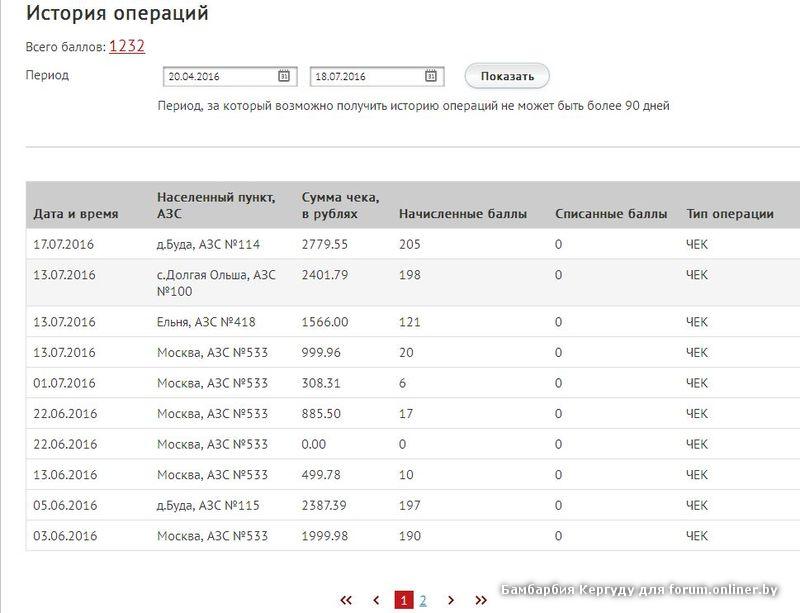Select receipt amount 2779.55
The width and height of the screenshot is (800, 613).
(324, 244)
